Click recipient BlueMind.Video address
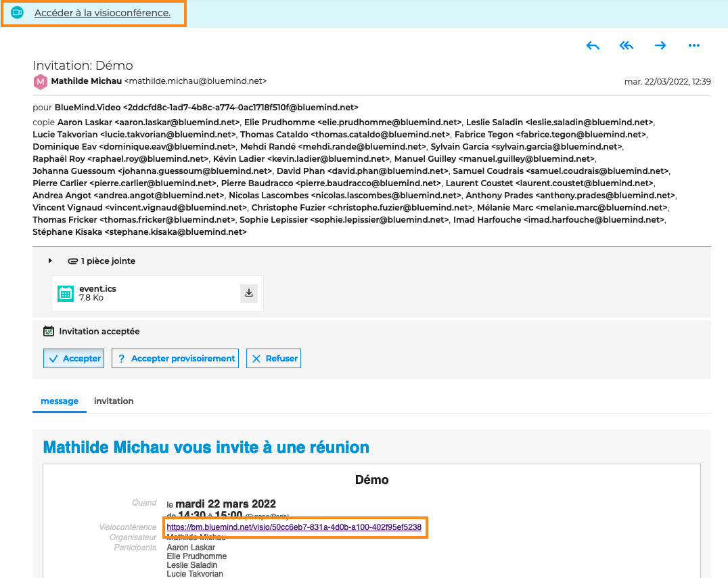The height and width of the screenshot is (578, 728). click(x=206, y=108)
